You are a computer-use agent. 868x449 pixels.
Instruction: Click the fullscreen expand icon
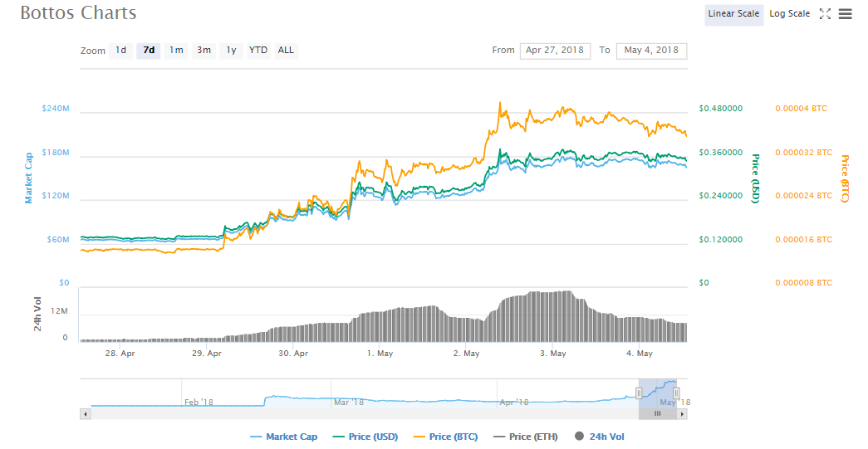click(x=825, y=14)
